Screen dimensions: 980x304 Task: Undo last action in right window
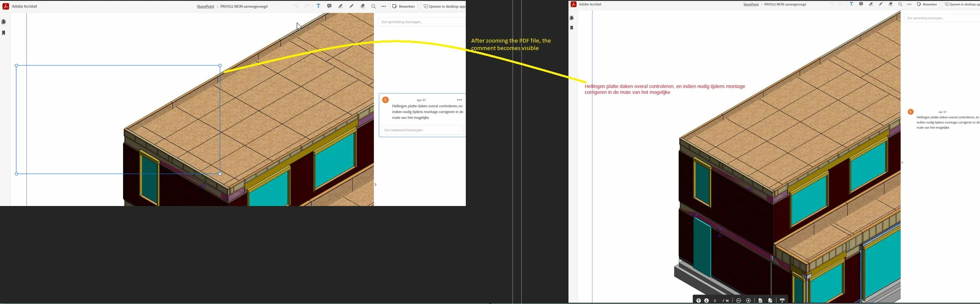831,4
